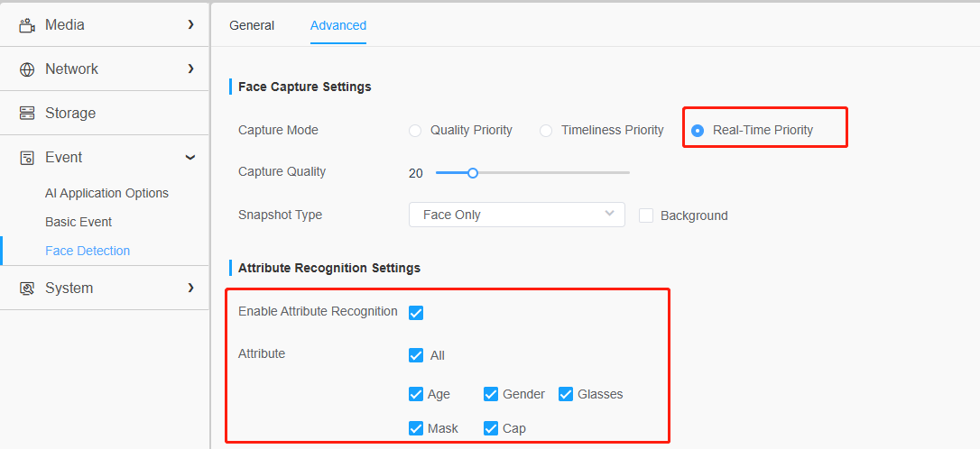Open the Face Detection page
The image size is (980, 449).
click(88, 251)
